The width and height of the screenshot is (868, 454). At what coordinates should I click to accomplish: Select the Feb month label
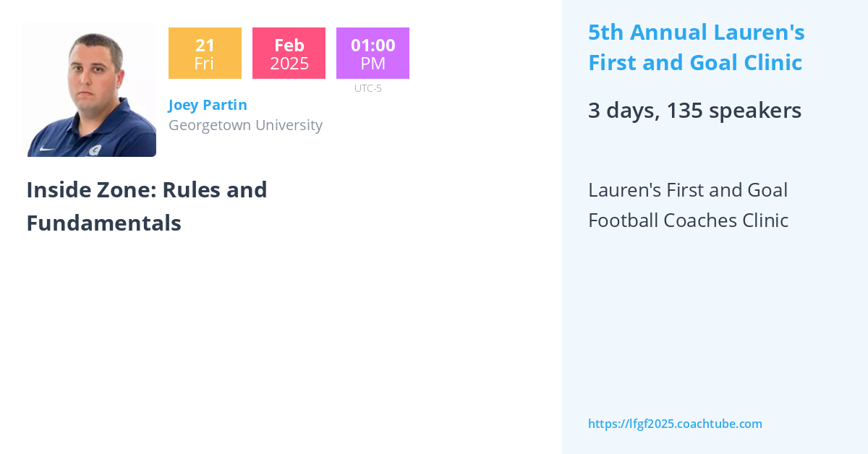pos(289,45)
